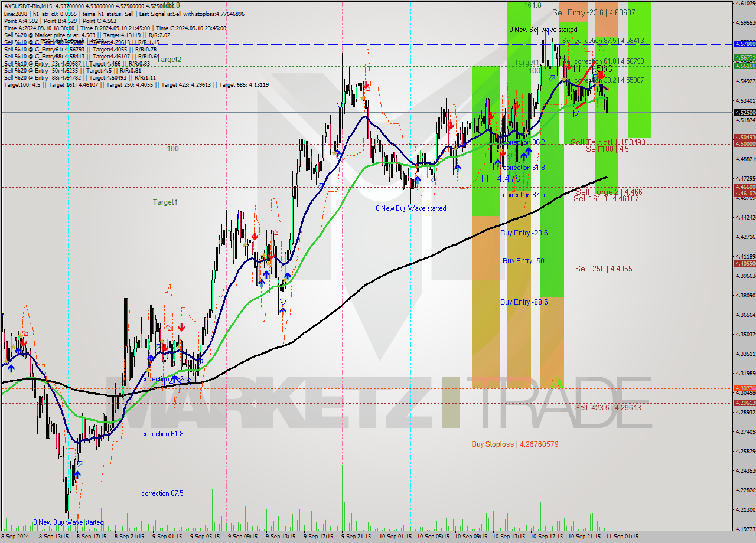Select 'Sell %20 @ Entry -88: 4.64782' line
Screen dimensions: 756x543
pos(79,77)
